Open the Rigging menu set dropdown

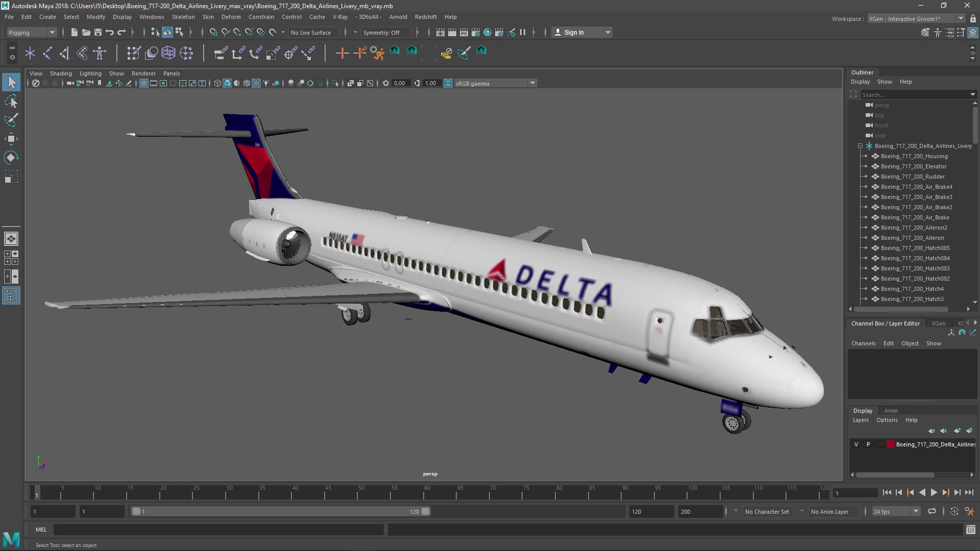click(x=32, y=32)
